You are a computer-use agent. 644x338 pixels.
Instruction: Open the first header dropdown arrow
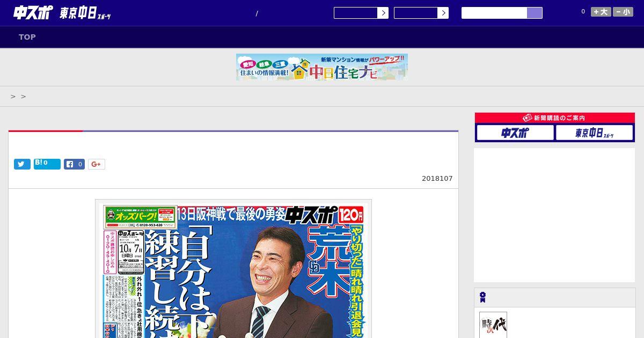pyautogui.click(x=383, y=13)
